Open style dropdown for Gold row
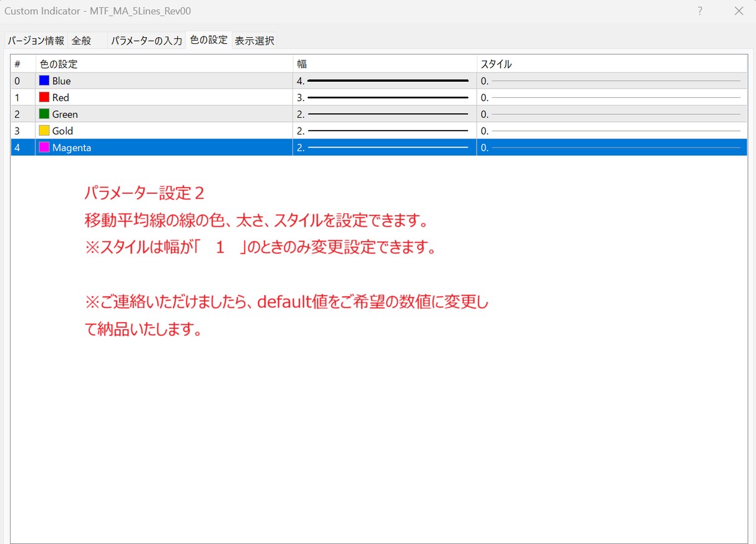The width and height of the screenshot is (756, 544). (612, 131)
